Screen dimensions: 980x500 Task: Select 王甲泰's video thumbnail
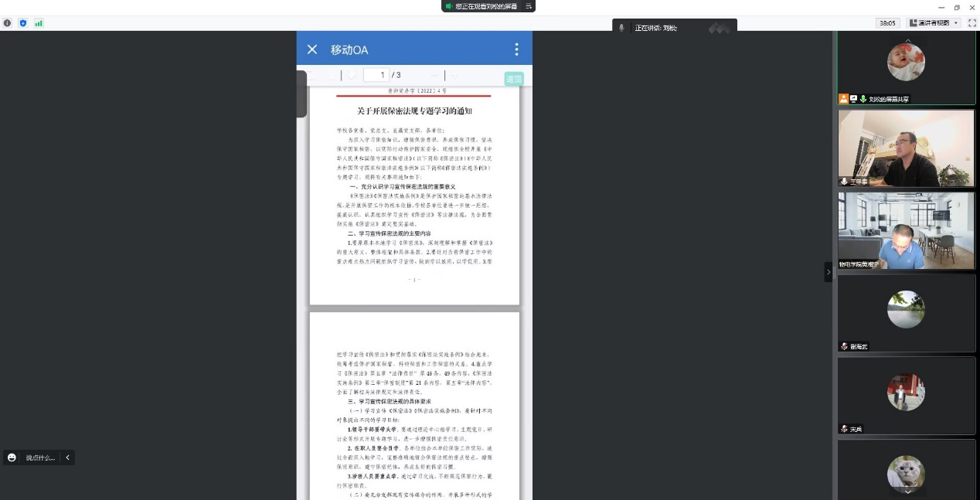[906, 148]
